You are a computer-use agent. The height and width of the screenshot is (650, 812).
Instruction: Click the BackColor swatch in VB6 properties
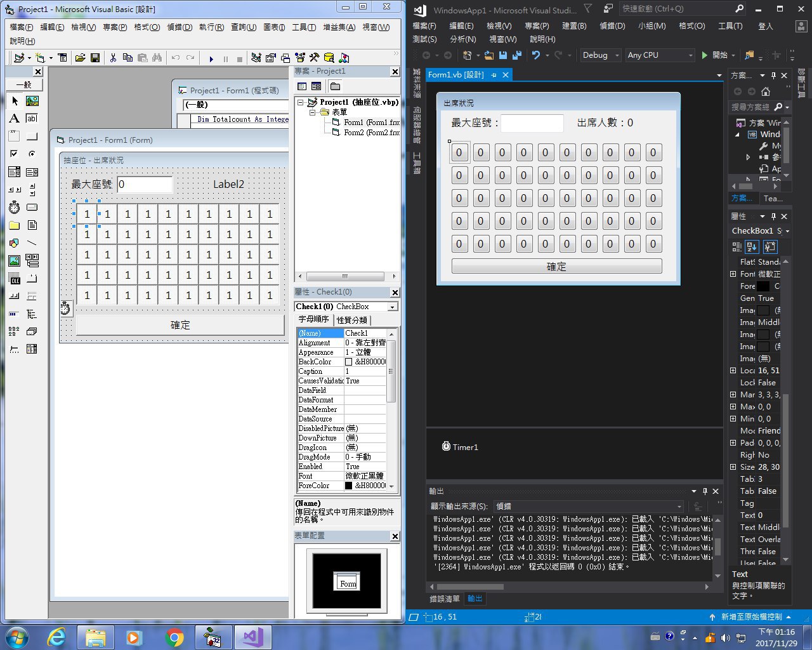(x=348, y=362)
